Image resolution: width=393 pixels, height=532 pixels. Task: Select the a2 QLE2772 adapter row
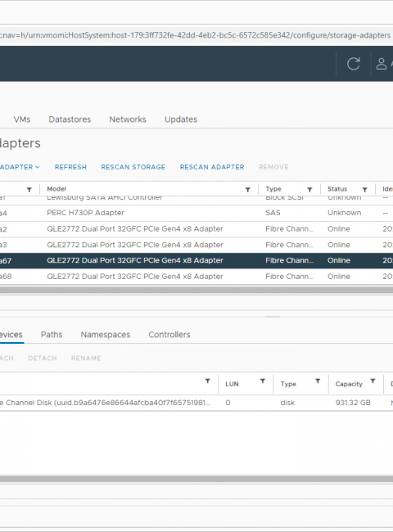pos(196,228)
